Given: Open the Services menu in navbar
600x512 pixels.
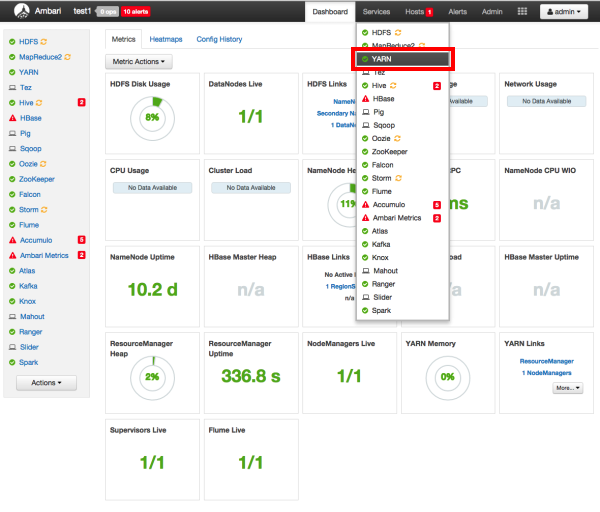Looking at the screenshot, I should pos(376,12).
